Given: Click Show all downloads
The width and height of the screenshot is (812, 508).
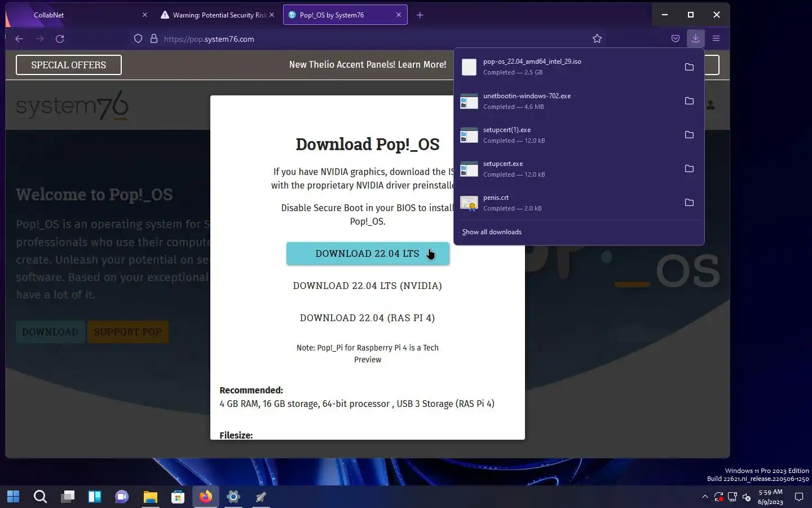Looking at the screenshot, I should click(492, 232).
